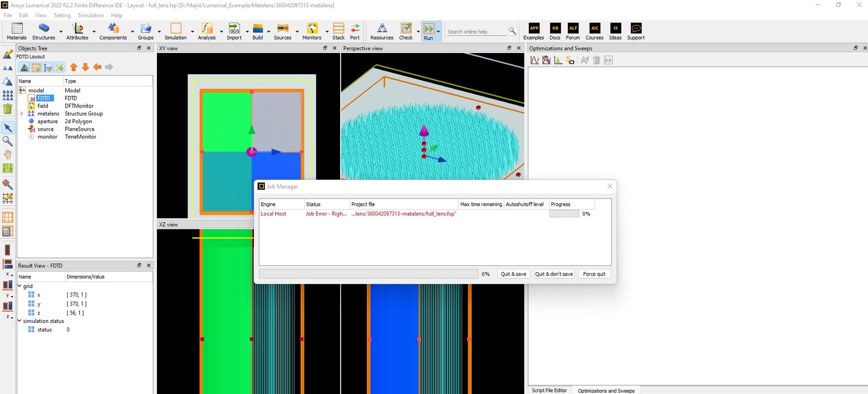
Task: Switch to the Script File Editor tab
Action: tap(549, 390)
